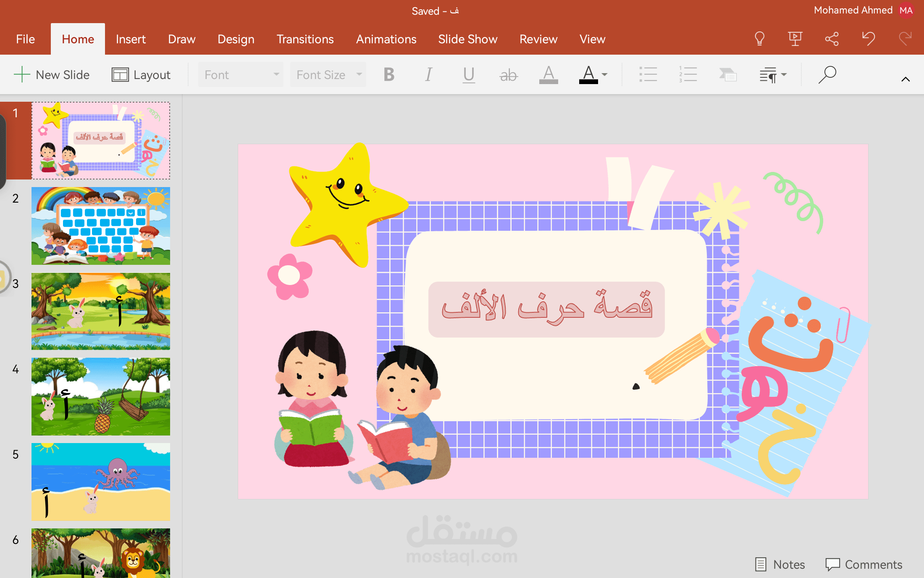Select slide 6 lion thumbnail

point(101,553)
